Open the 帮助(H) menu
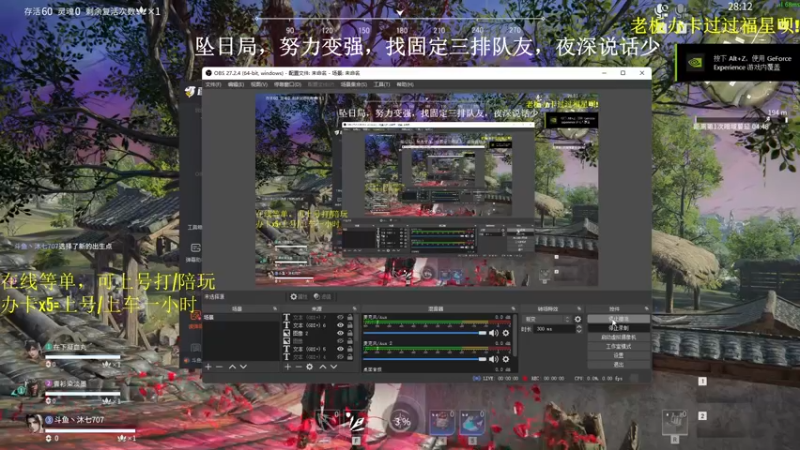This screenshot has height=450, width=800. point(405,84)
